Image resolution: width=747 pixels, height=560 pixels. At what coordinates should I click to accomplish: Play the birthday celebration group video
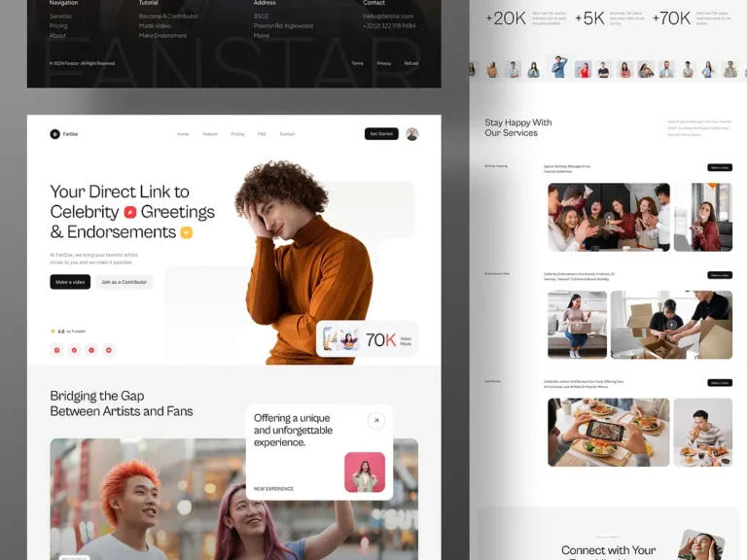pos(608,217)
